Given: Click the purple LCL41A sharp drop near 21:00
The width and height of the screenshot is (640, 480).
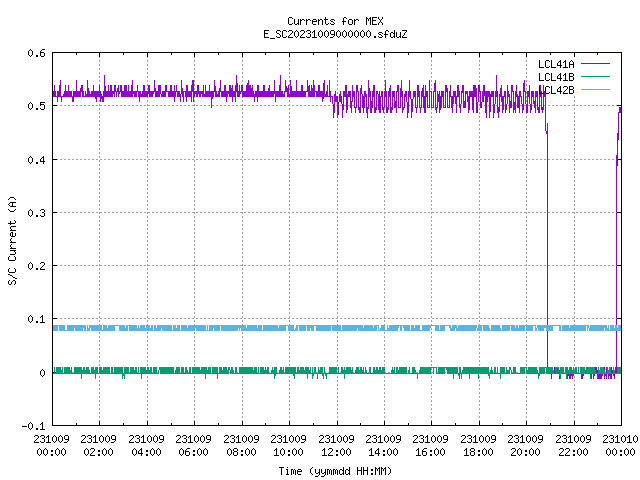Looking at the screenshot, I should click(x=547, y=245).
